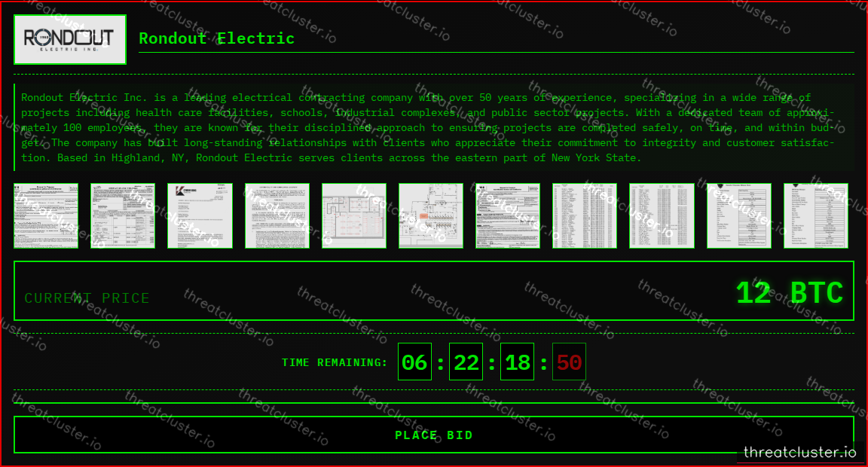Screen dimensions: 868x467
Task: Open the eleventh last document thumbnail
Action: [815, 215]
